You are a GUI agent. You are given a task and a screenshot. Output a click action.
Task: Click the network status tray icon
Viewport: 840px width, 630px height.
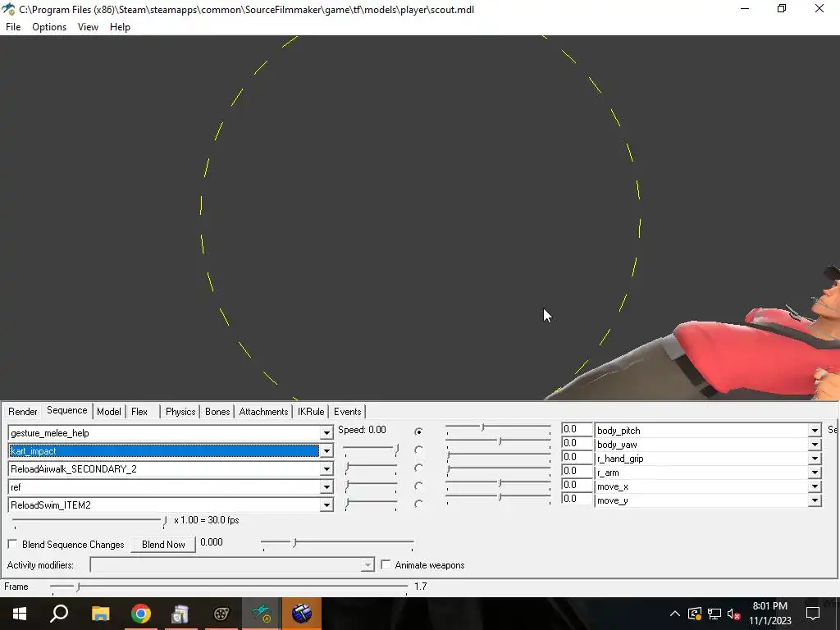coord(714,614)
